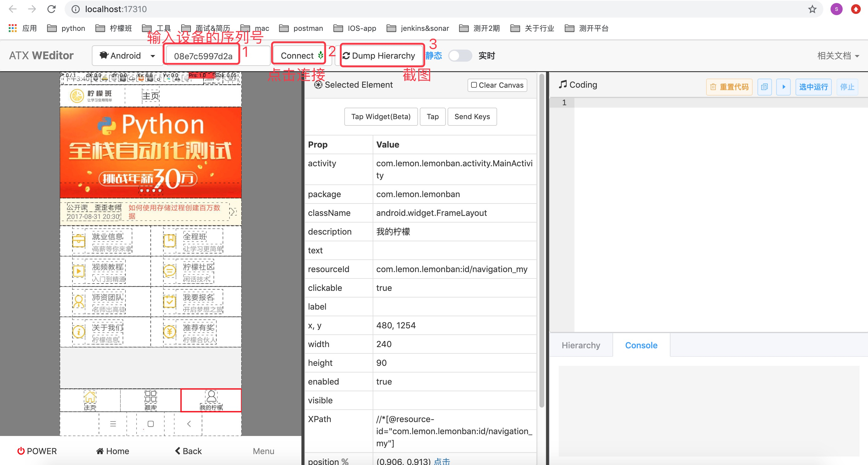
Task: Click the Clear Canvas checkbox button
Action: tap(497, 85)
